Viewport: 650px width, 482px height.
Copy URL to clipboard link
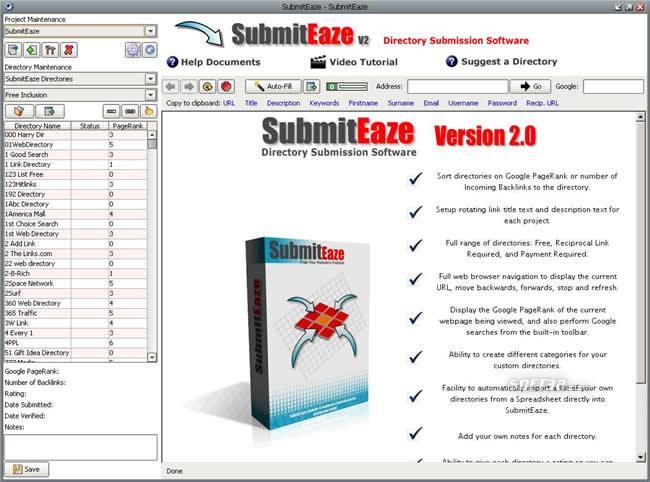[x=229, y=103]
